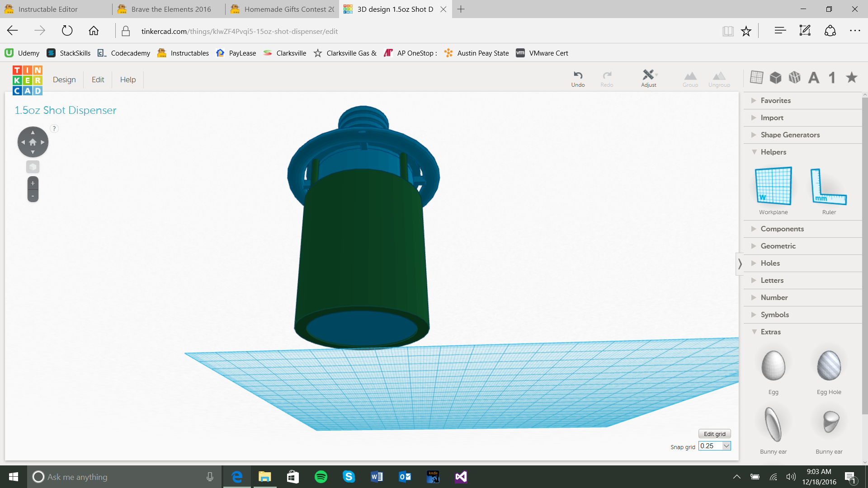Click the home view navigation button

pyautogui.click(x=33, y=142)
